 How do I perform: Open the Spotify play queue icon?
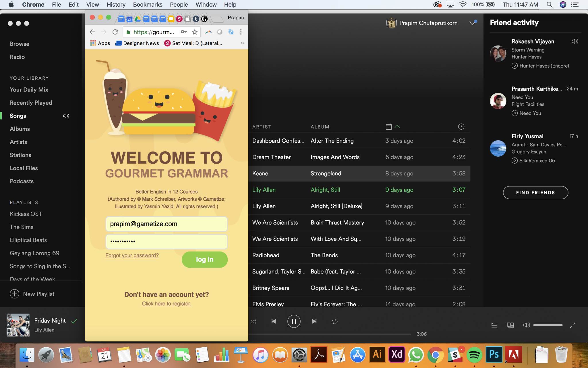coord(494,325)
